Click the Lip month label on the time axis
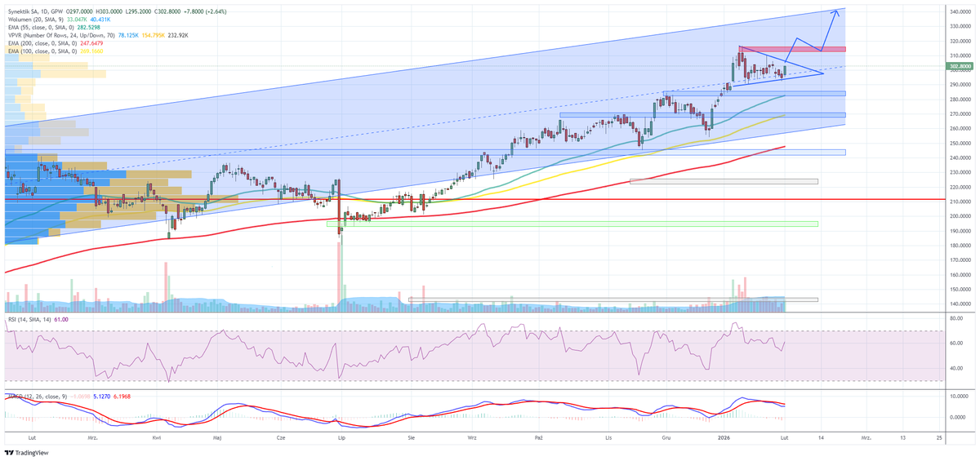 click(341, 437)
